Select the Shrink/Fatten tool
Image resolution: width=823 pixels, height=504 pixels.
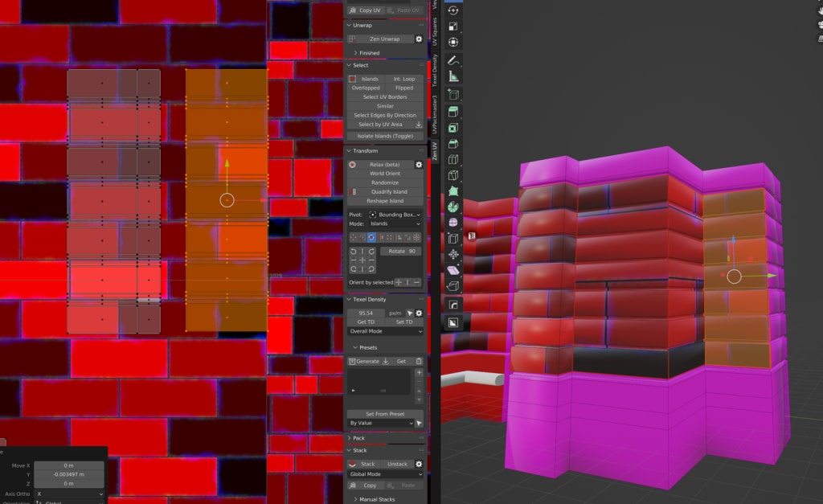click(453, 255)
